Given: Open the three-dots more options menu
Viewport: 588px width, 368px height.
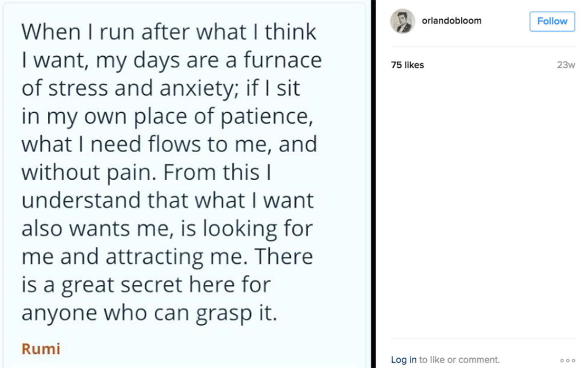Looking at the screenshot, I should pyautogui.click(x=567, y=360).
